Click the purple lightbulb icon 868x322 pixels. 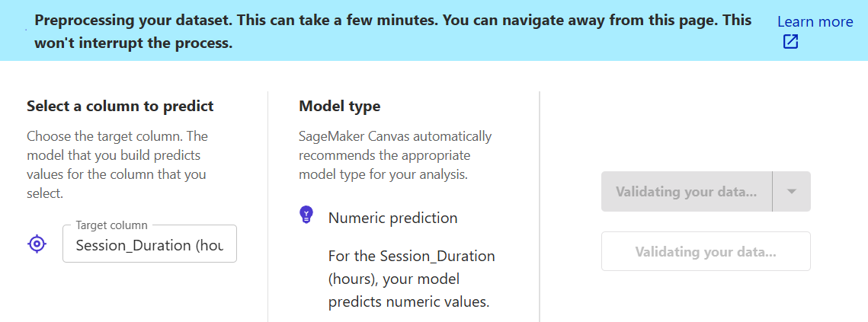coord(306,215)
